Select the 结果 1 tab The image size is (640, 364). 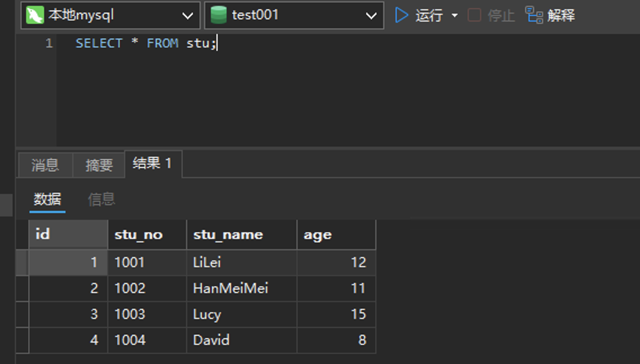(x=152, y=164)
